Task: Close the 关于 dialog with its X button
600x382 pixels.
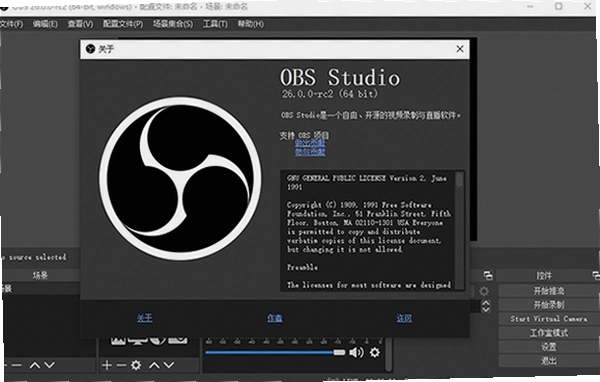Action: point(460,49)
